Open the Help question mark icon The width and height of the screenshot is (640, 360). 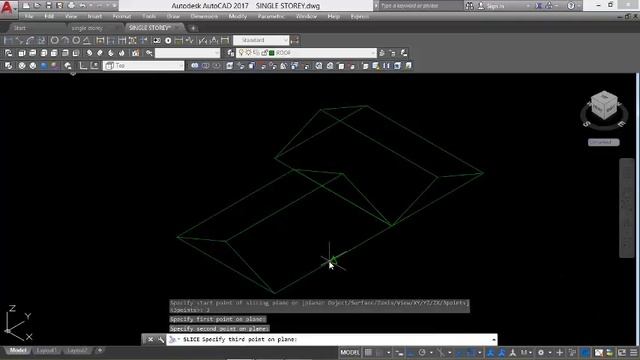tap(571, 6)
